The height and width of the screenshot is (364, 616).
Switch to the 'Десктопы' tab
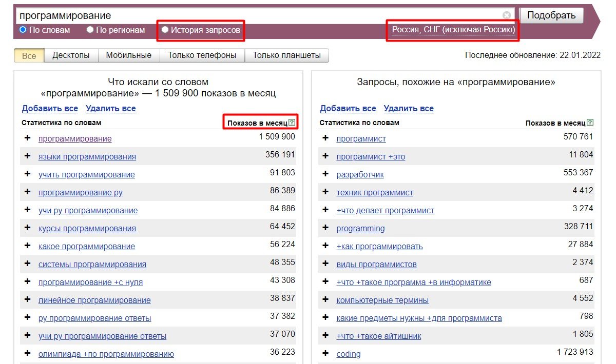[71, 55]
